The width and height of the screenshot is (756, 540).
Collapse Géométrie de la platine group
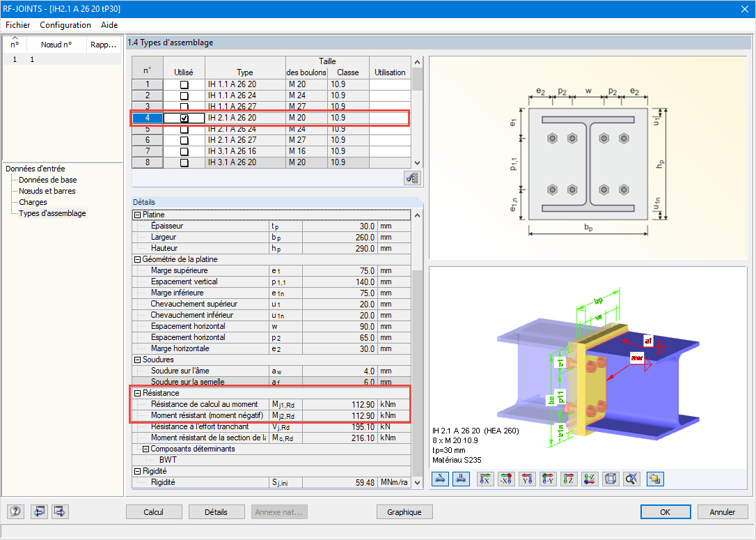[137, 260]
